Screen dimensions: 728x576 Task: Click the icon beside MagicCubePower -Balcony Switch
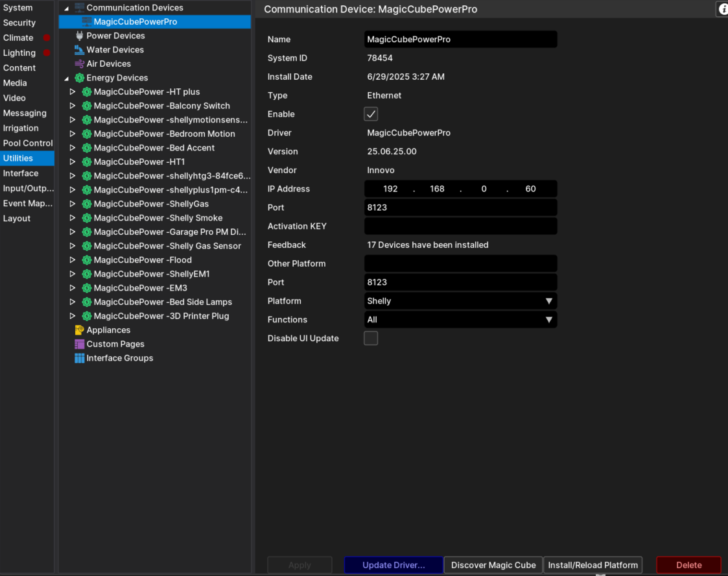[87, 106]
